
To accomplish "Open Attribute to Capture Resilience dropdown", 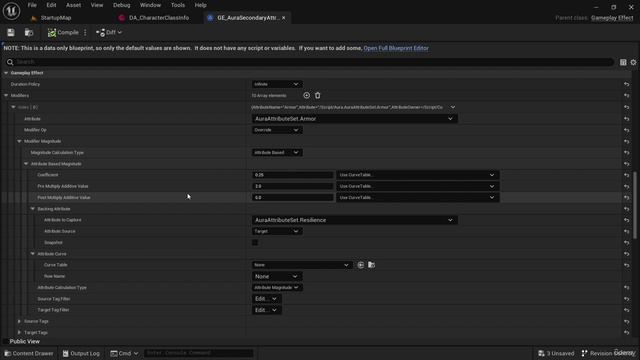I will [x=354, y=220].
